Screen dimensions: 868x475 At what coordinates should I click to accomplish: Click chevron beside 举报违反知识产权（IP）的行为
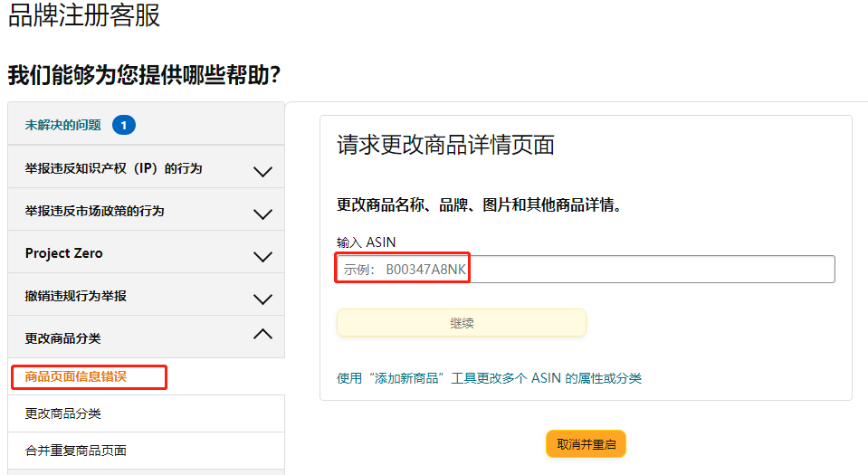point(262,171)
